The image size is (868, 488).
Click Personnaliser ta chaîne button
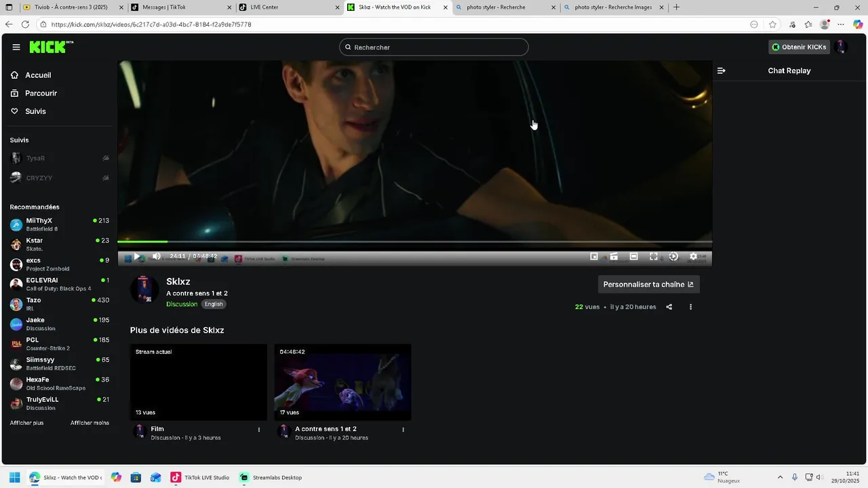point(648,285)
